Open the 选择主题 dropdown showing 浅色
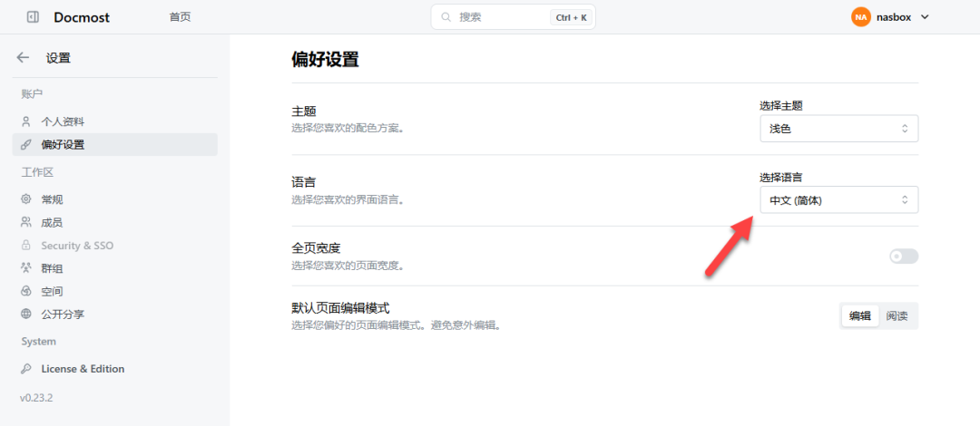This screenshot has height=426, width=980. [x=838, y=129]
